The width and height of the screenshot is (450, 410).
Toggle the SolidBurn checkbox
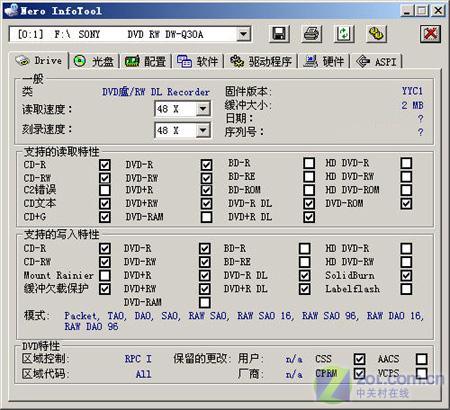click(406, 275)
